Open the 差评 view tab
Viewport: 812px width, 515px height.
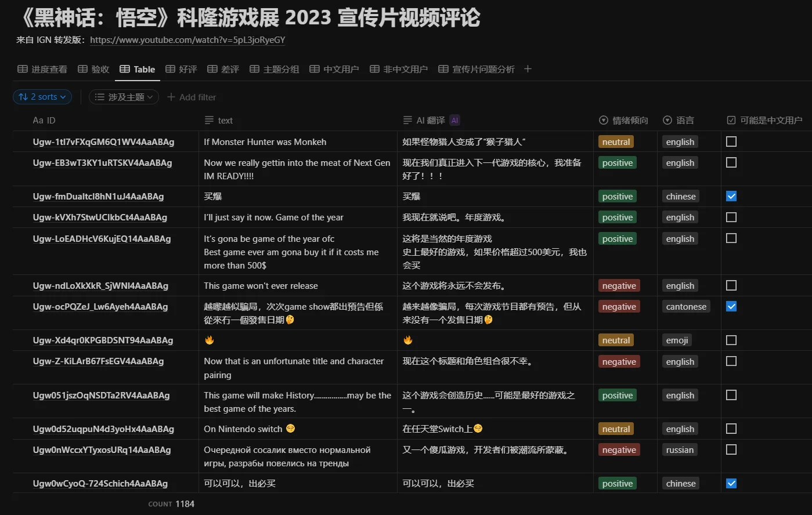coord(223,69)
